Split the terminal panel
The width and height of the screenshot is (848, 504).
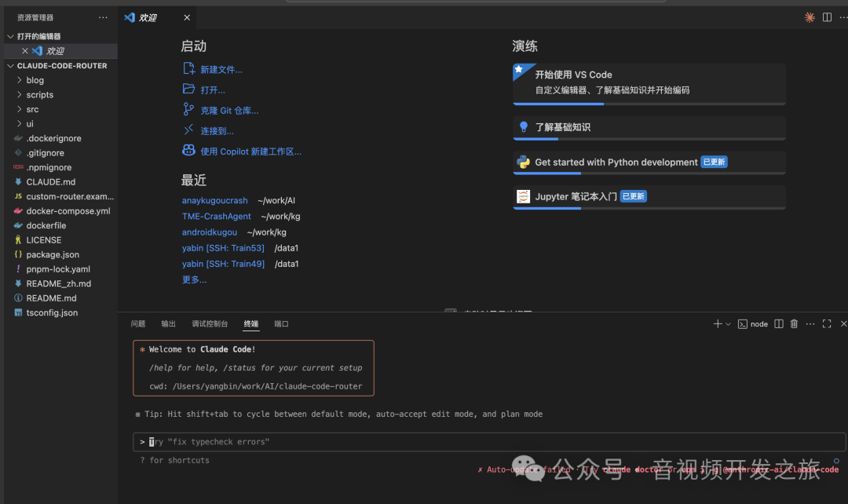[778, 323]
